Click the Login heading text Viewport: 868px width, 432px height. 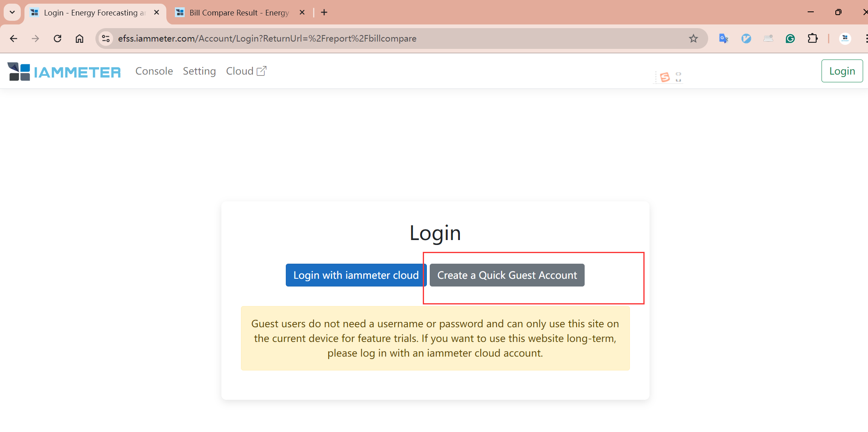pyautogui.click(x=435, y=234)
